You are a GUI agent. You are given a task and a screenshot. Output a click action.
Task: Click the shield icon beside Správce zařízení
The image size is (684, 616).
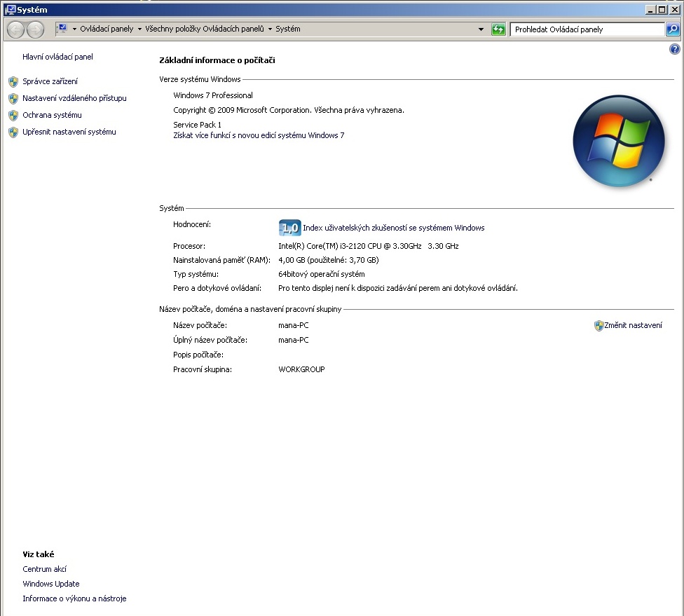(x=13, y=81)
